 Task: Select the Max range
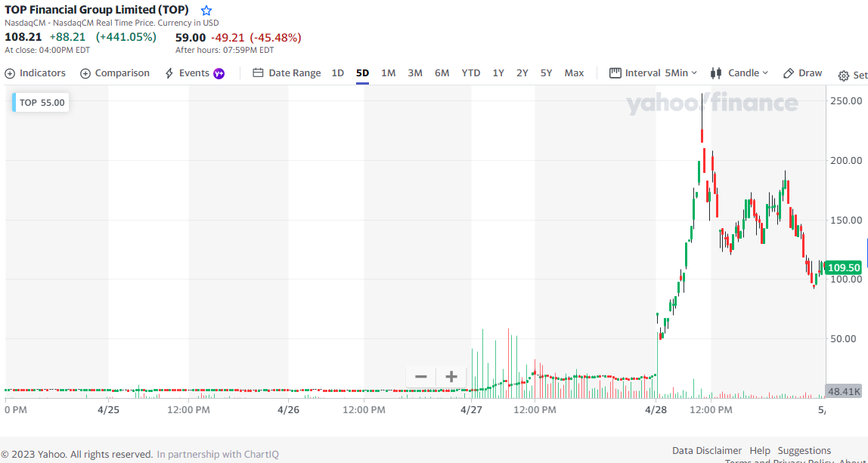[574, 73]
